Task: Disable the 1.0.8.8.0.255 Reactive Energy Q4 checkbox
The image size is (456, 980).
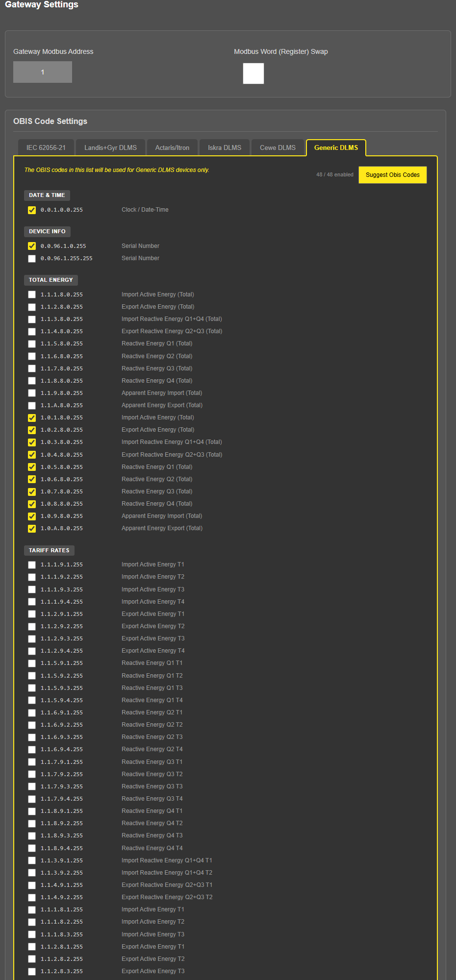Action: (x=32, y=504)
